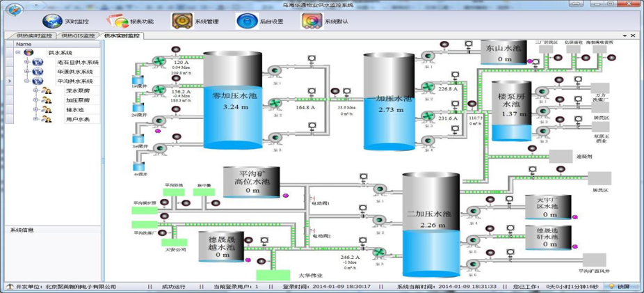Click the 锁屏 lock icon in status bar

click(609, 286)
